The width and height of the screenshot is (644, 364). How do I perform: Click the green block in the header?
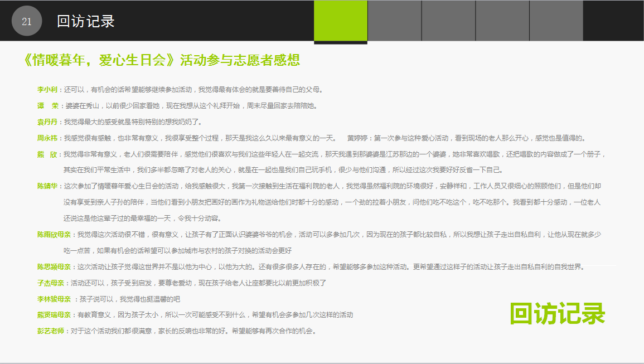[341, 21]
